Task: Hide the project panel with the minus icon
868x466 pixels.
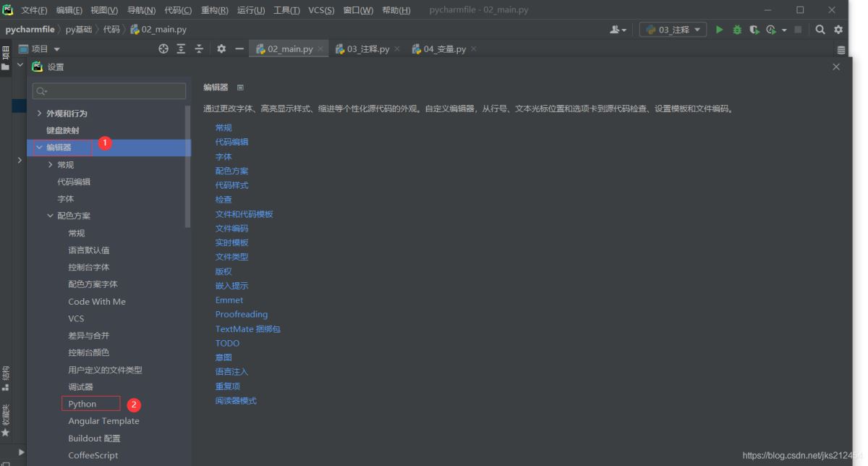Action: coord(239,49)
